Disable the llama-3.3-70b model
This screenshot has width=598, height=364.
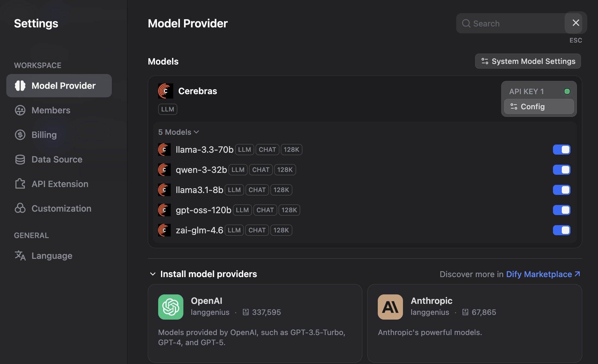[x=562, y=150]
